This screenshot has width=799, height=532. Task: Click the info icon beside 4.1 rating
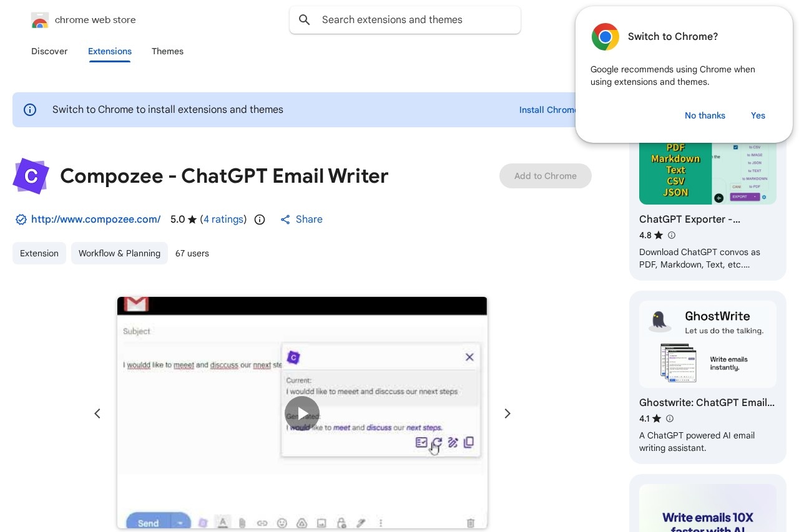(x=670, y=418)
